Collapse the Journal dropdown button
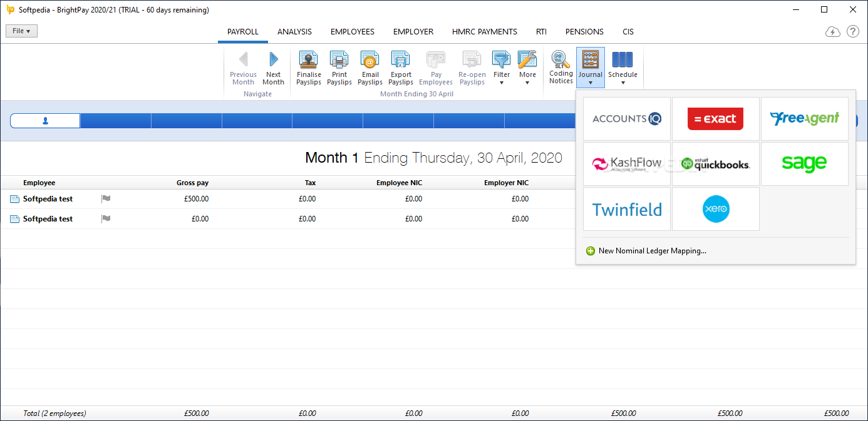Screen dimensions: 868x421 pyautogui.click(x=591, y=68)
